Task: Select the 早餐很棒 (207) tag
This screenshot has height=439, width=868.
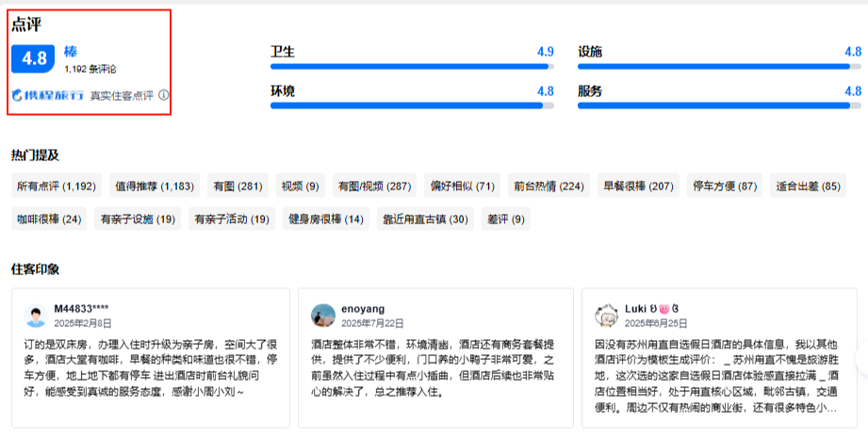Action: 638,187
